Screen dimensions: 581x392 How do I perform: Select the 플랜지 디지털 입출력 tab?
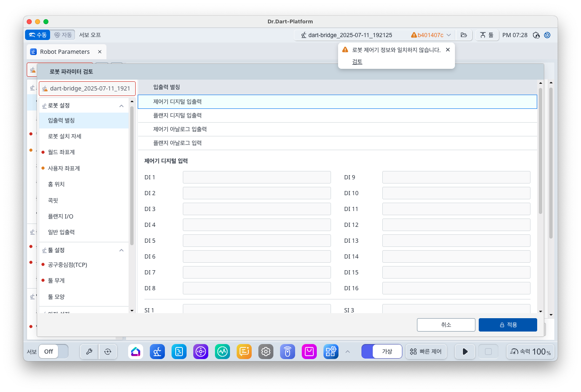coord(177,116)
